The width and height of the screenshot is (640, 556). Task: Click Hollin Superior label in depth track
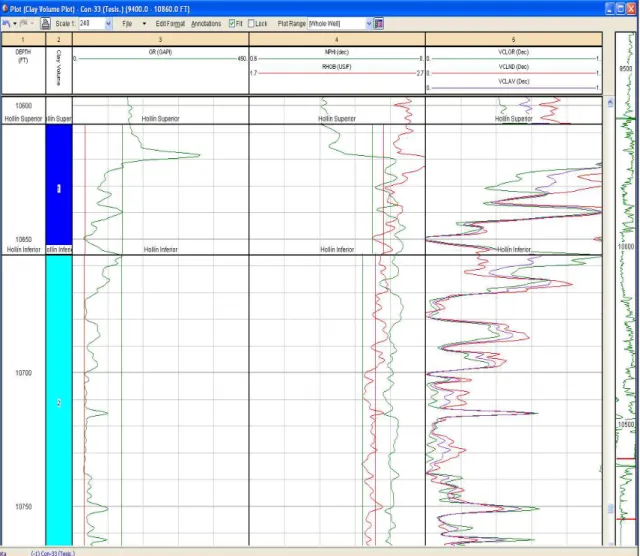click(x=23, y=119)
